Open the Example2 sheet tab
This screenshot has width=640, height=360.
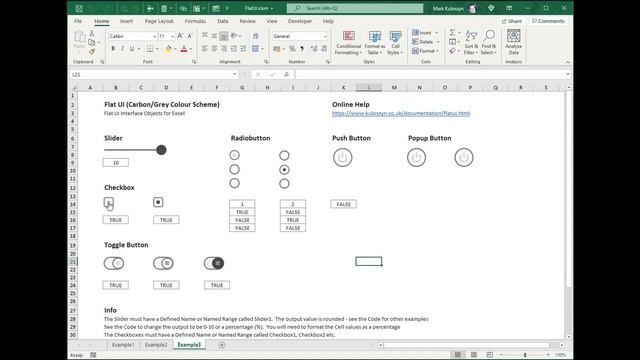pyautogui.click(x=156, y=345)
